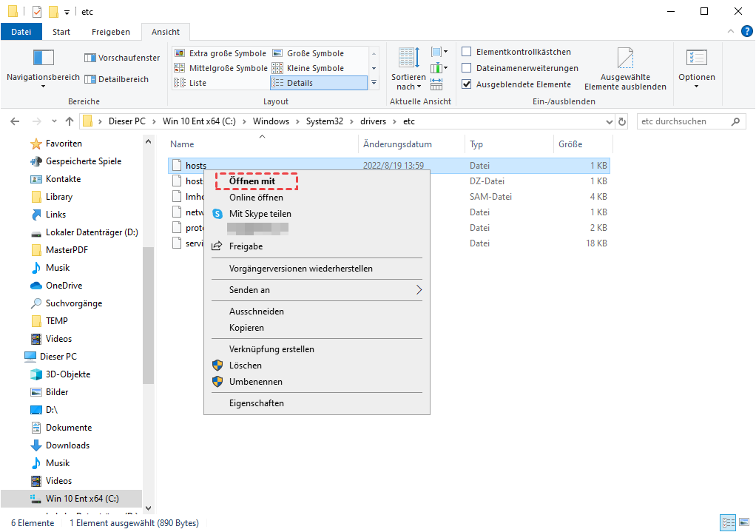
Task: Collapse the ribbon using the chevron
Action: point(731,32)
